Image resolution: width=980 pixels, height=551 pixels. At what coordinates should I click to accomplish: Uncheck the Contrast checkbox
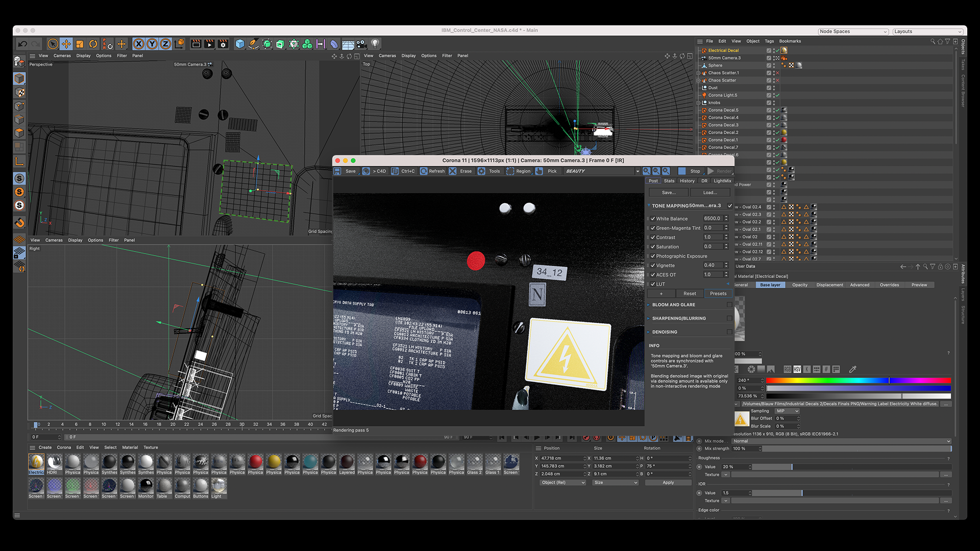coord(653,237)
